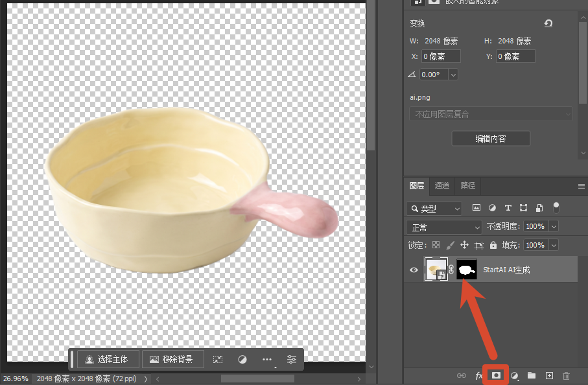
Task: Filter layers by text type icon
Action: [508, 207]
